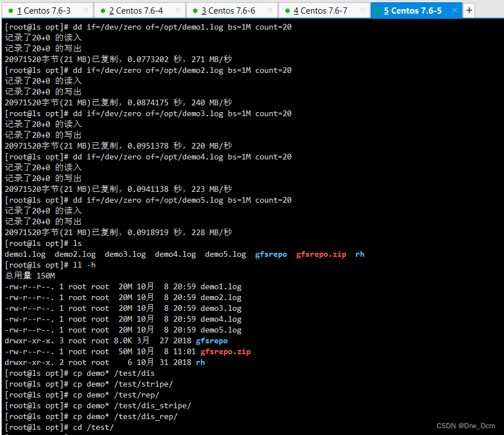Click the 240 MB/秒 copy result line
Viewport: 504px width, 435px height.
(118, 103)
